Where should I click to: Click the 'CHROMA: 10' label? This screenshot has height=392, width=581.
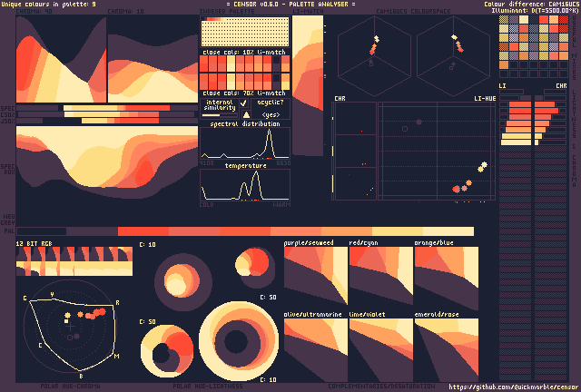point(125,12)
